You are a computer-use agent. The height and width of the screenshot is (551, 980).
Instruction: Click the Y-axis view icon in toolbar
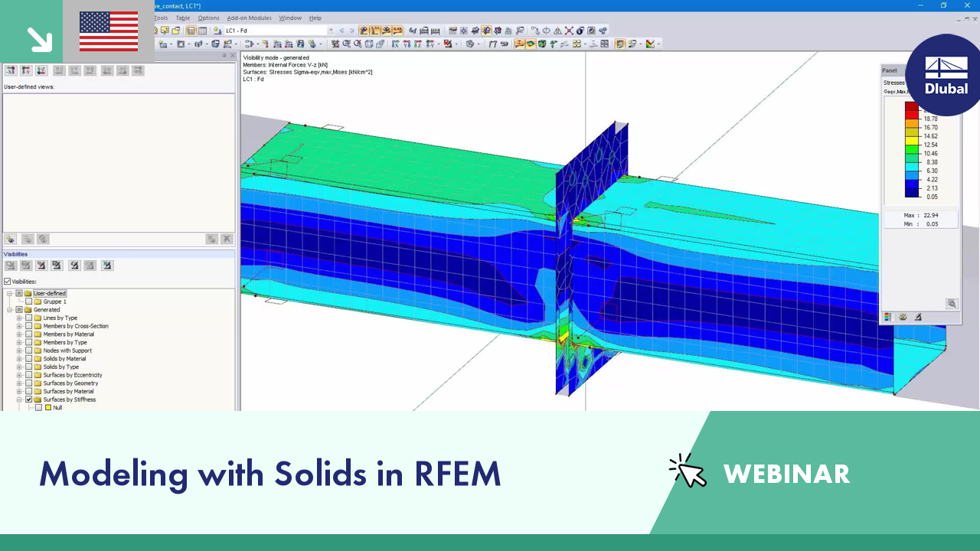[x=406, y=44]
